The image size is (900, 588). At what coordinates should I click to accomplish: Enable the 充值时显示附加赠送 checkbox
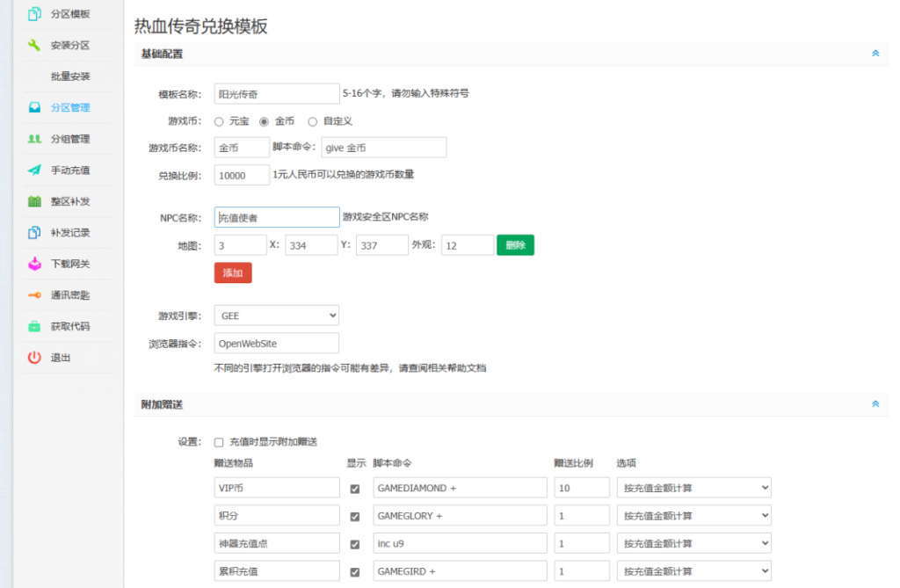[x=219, y=442]
